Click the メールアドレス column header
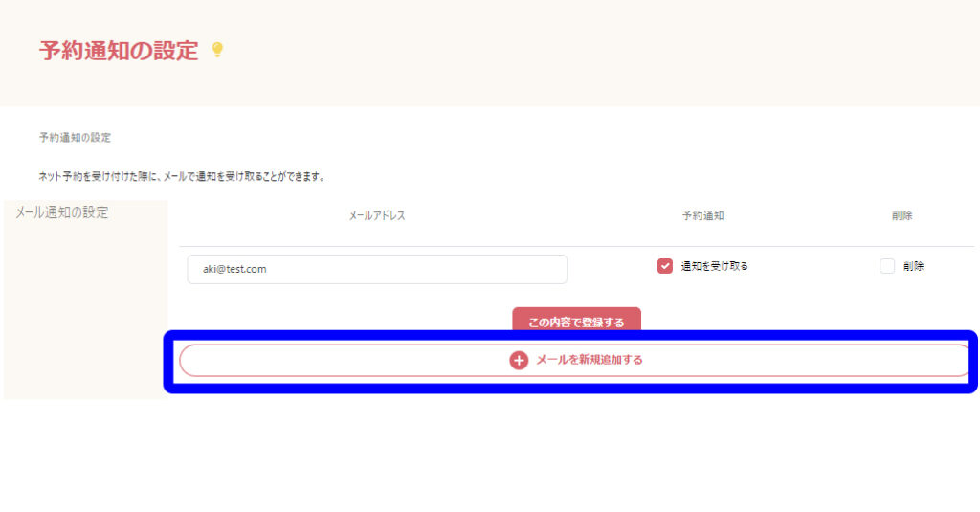Screen dimensions: 980x512 377,216
